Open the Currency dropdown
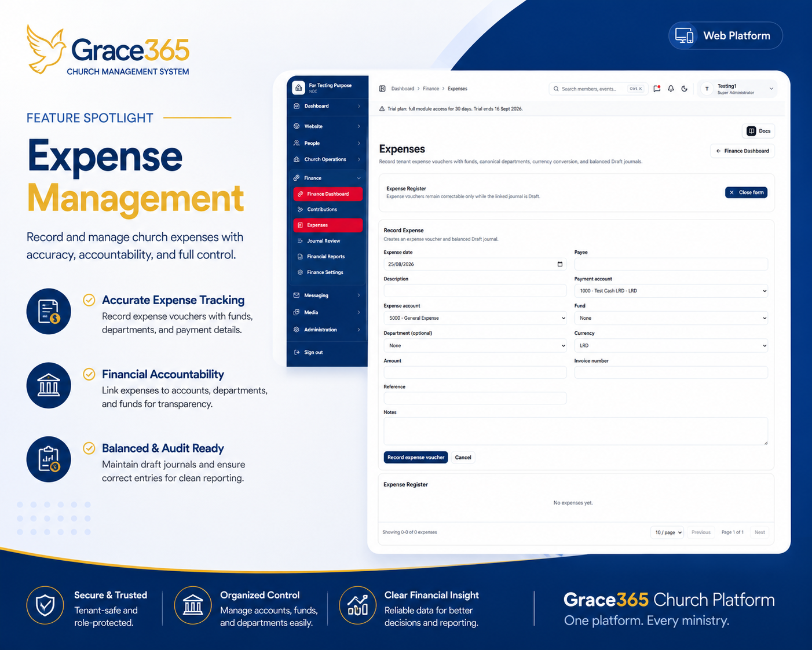 (x=671, y=346)
